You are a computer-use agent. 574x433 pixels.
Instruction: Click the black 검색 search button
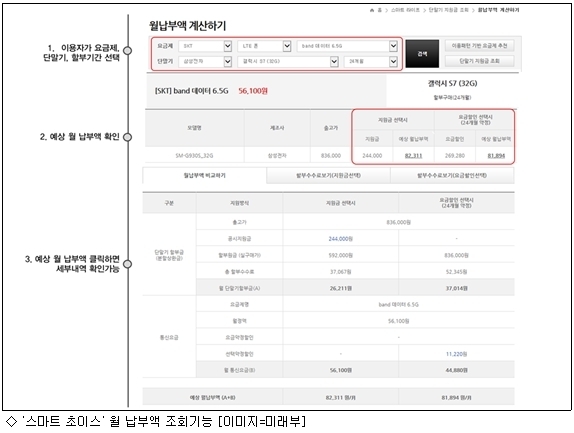click(x=422, y=54)
